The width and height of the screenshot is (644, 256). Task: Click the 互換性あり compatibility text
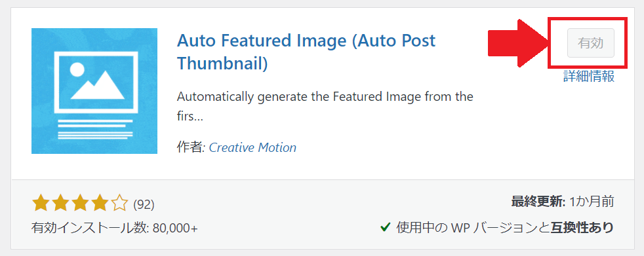(582, 227)
